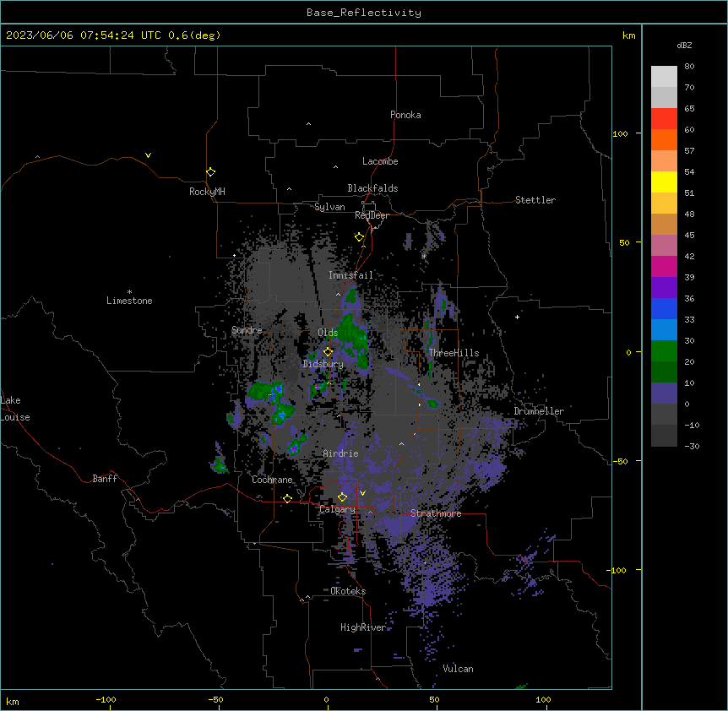Screen dimensions: 728x711
Task: Select the blue legend swatch between 36 and 33
Action: (664, 308)
